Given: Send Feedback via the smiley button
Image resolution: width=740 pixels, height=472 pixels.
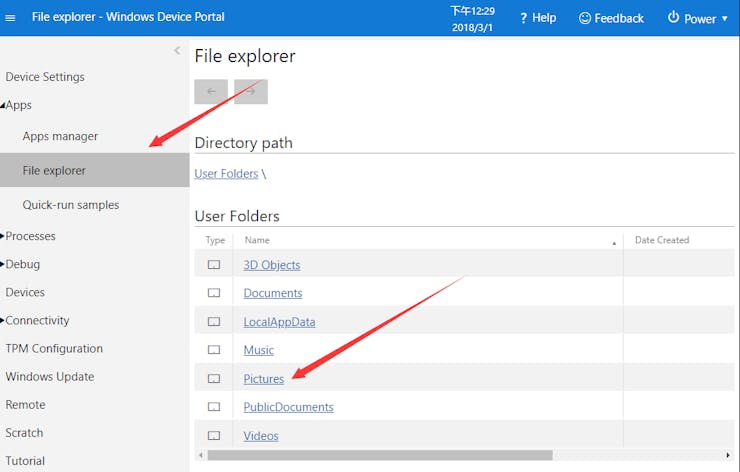Looking at the screenshot, I should pos(611,18).
